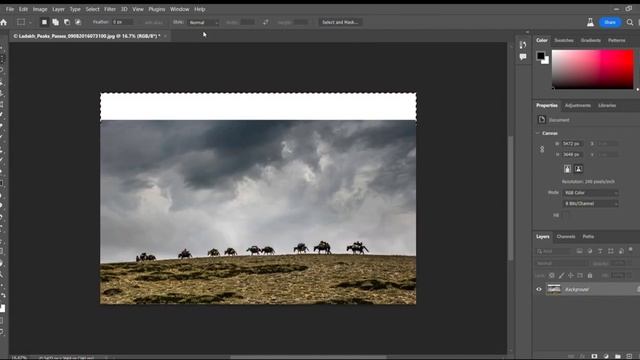This screenshot has width=640, height=360.
Task: Open the File menu
Action: pos(10,9)
